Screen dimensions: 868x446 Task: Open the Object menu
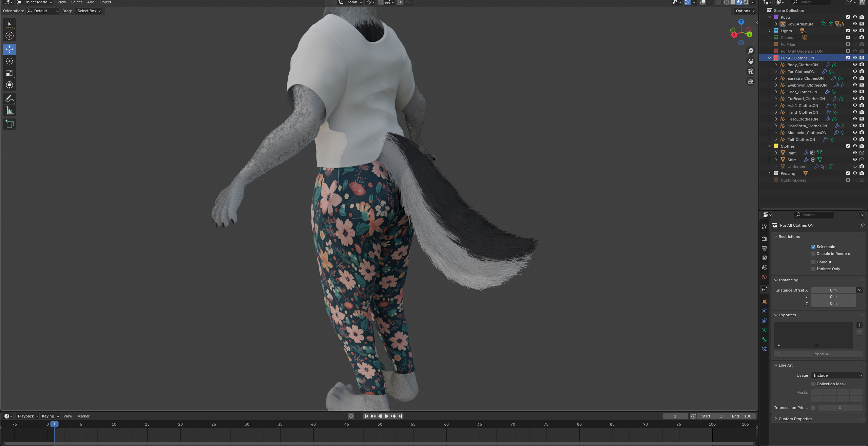click(x=105, y=2)
